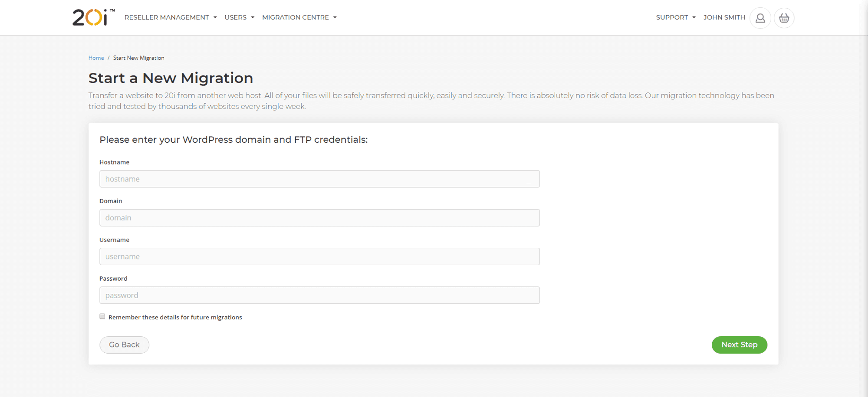Open the user account profile icon
Viewport: 868px width, 397px height.
point(760,18)
